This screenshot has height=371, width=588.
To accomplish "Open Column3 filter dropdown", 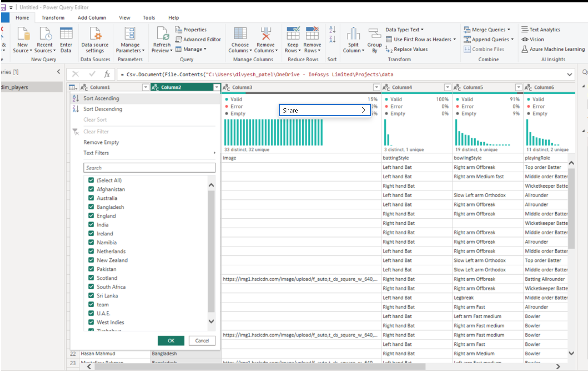I will click(377, 87).
